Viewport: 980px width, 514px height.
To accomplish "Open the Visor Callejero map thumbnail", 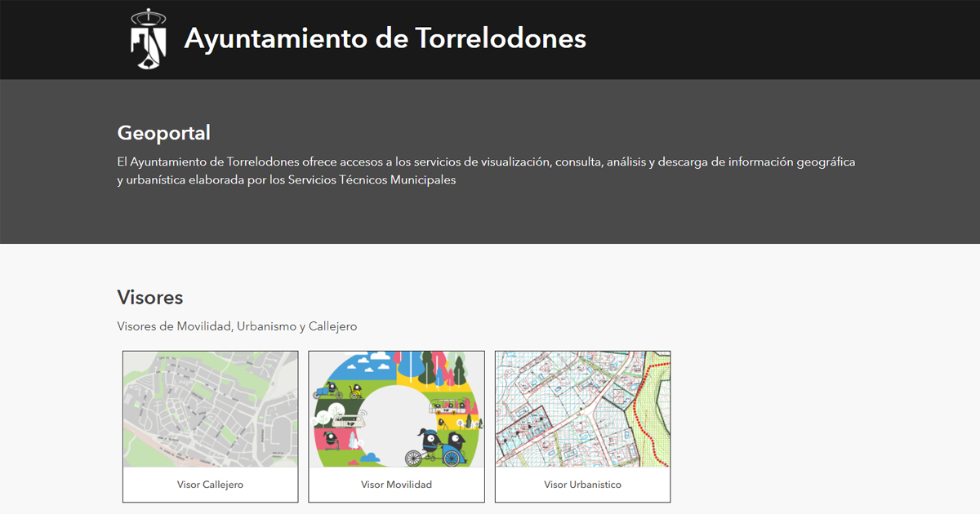I will point(211,410).
